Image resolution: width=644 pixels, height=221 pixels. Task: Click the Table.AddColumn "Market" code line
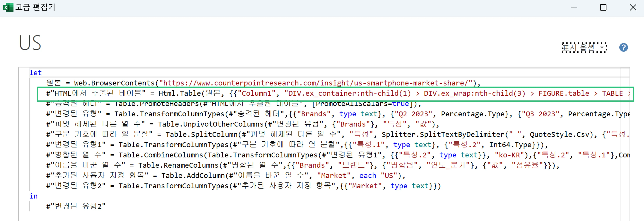(226, 175)
